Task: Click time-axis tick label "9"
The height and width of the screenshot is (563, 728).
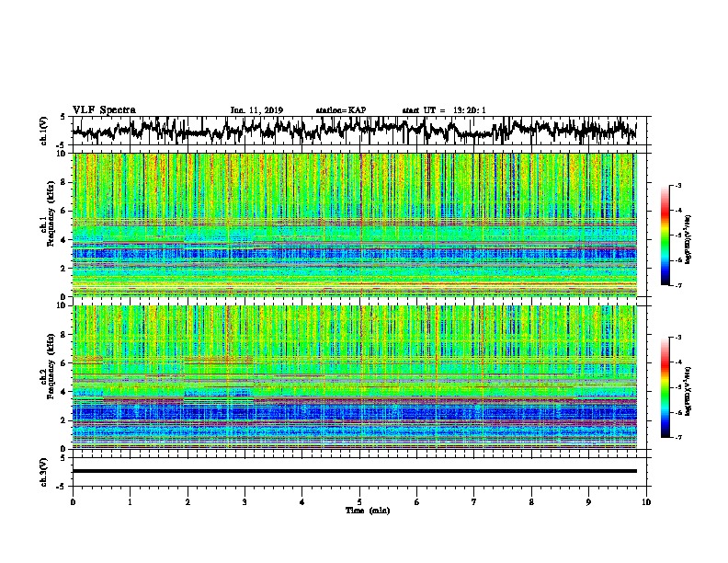Action: coord(588,502)
